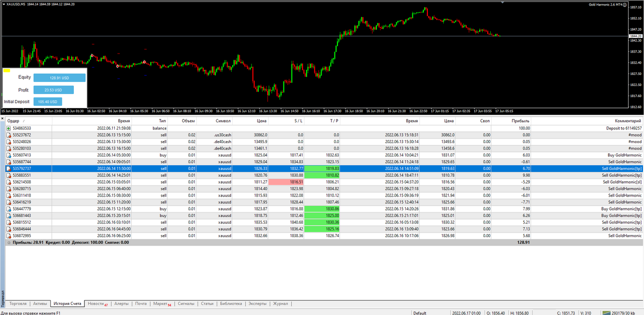This screenshot has height=315, width=644.
Task: Click the order icon beside 536311418
Action: (x=8, y=195)
